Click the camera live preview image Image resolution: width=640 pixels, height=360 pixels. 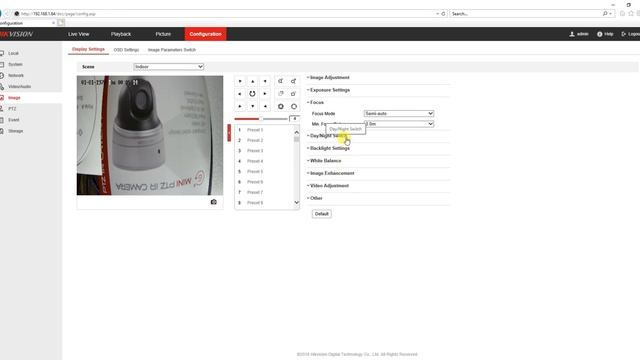coord(150,135)
